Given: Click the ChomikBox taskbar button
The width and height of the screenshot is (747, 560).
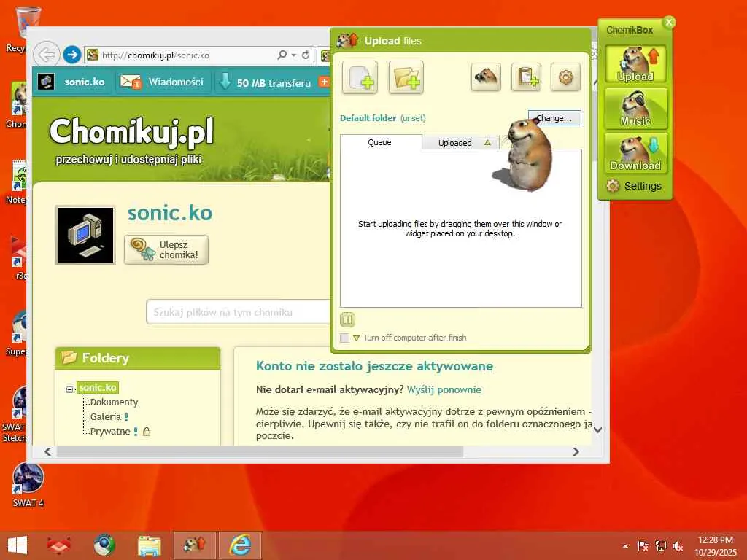Looking at the screenshot, I should 194,545.
